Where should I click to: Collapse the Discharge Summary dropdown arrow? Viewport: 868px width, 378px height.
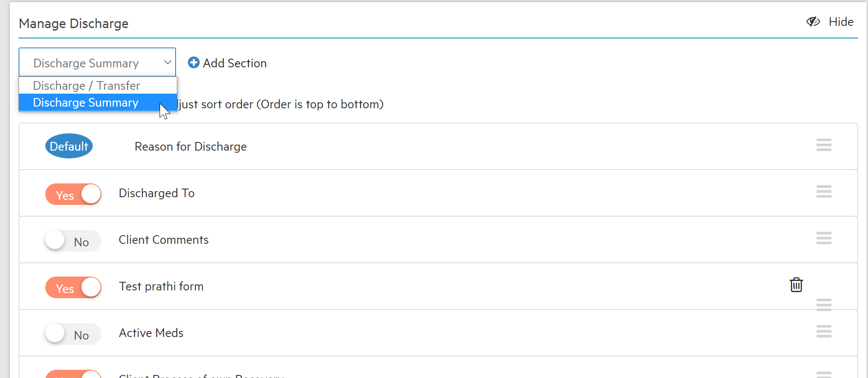click(167, 63)
